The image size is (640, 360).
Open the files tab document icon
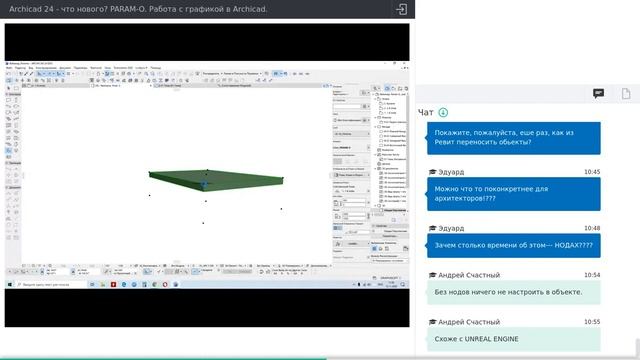626,93
